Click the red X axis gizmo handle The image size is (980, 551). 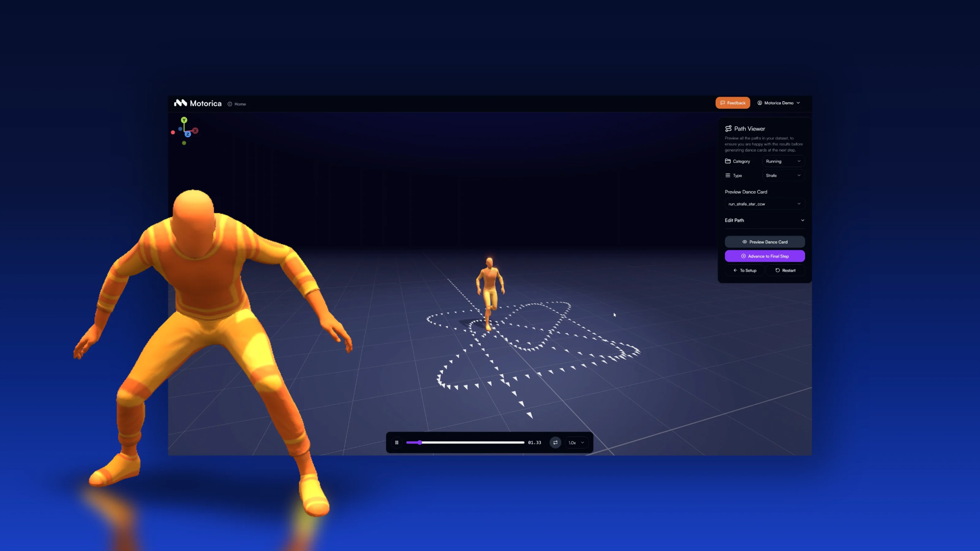coord(195,131)
